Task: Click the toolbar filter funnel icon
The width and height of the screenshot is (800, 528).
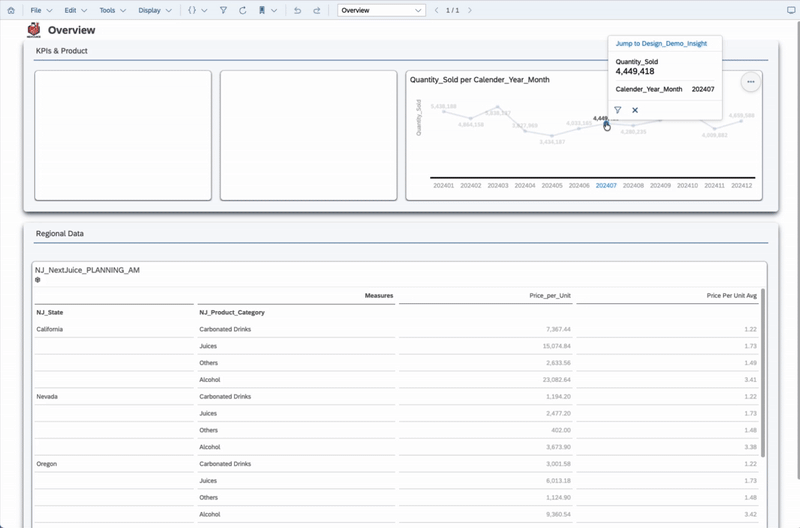Action: [x=223, y=10]
